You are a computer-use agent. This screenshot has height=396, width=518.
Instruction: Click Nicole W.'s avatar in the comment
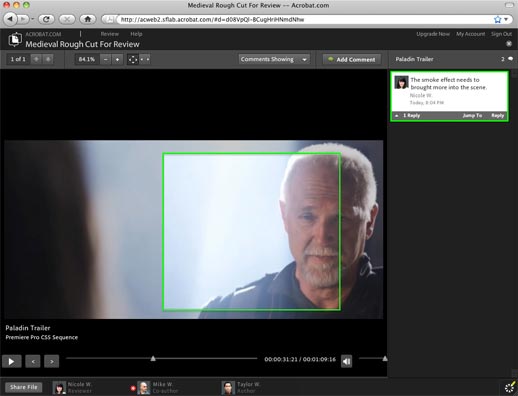401,82
